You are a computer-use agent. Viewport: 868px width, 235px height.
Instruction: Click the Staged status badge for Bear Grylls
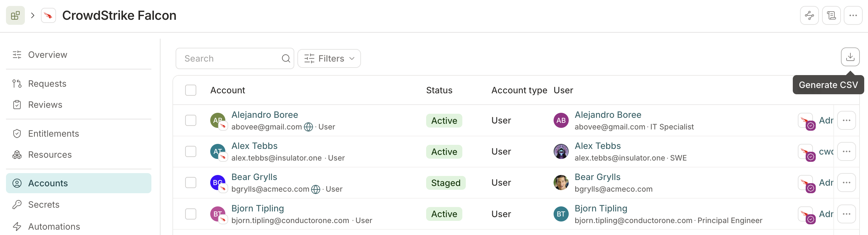click(445, 183)
